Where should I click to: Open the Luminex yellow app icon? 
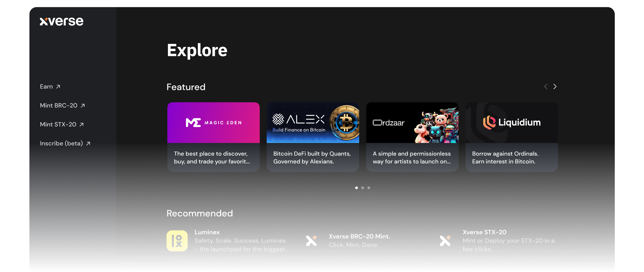(177, 241)
